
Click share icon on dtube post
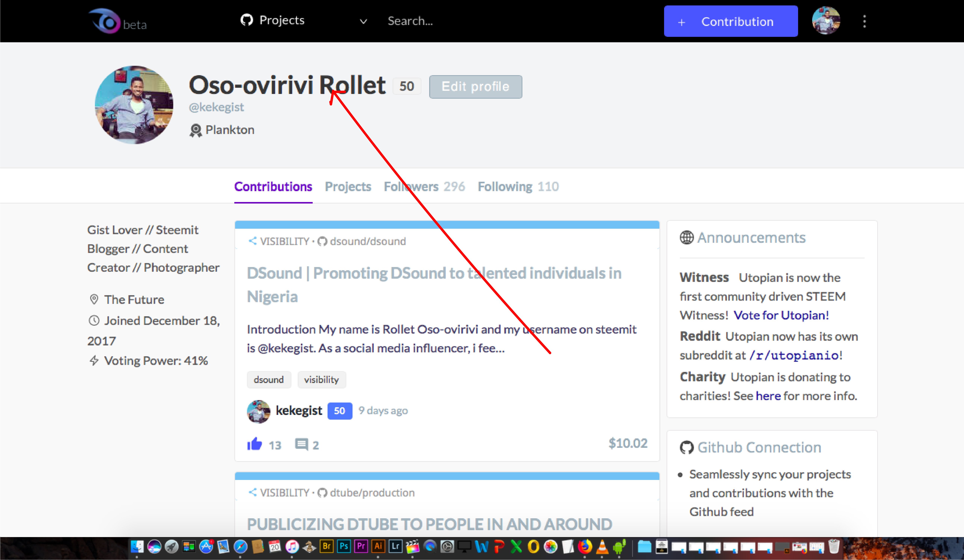(253, 492)
